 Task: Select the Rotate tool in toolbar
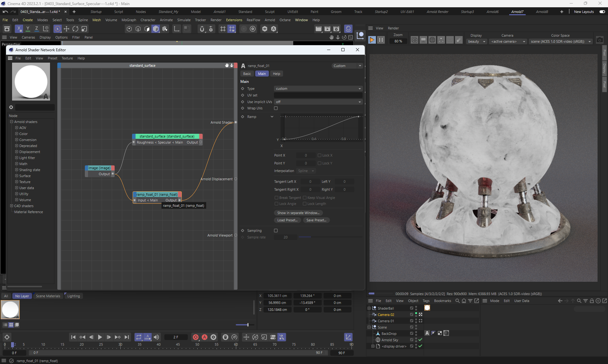[75, 29]
